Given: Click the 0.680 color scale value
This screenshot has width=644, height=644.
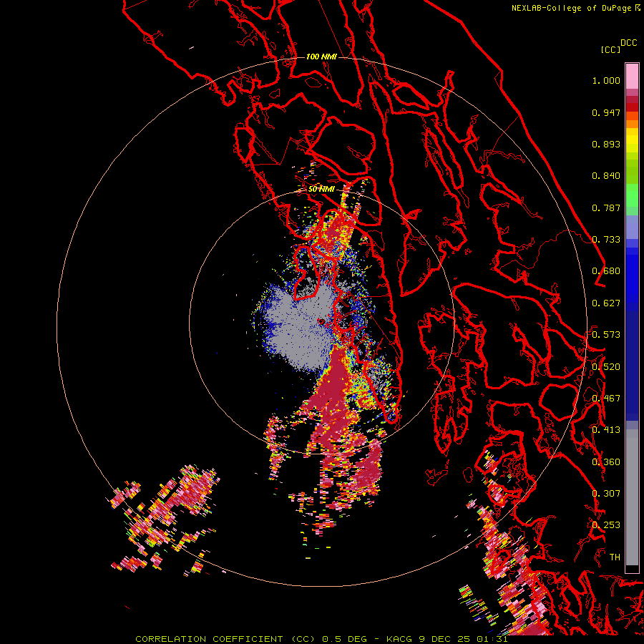Looking at the screenshot, I should tap(606, 271).
